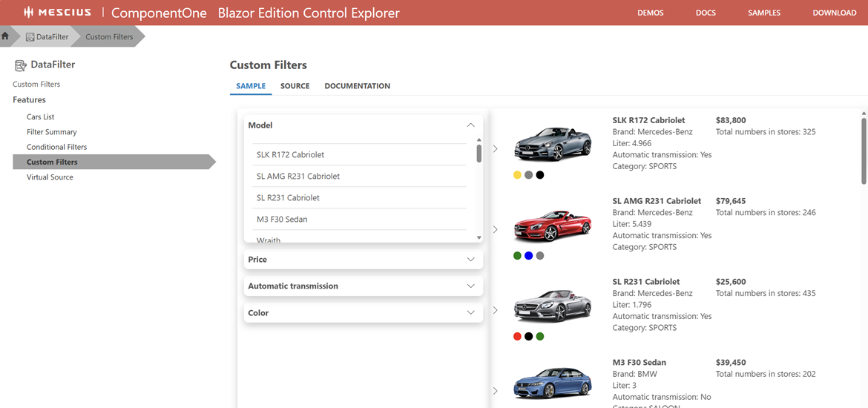
Task: Open the DEMOS menu
Action: point(651,13)
